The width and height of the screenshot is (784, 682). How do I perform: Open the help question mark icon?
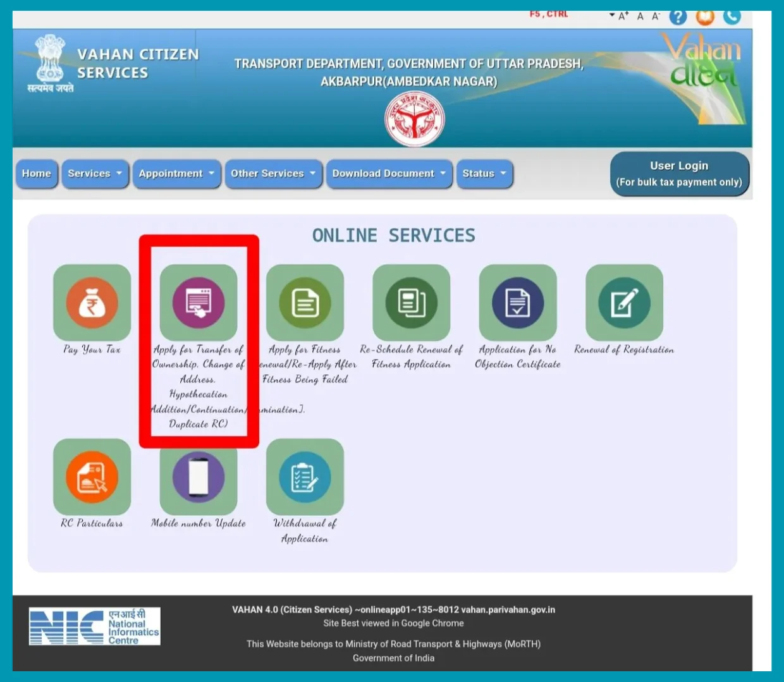coord(678,17)
